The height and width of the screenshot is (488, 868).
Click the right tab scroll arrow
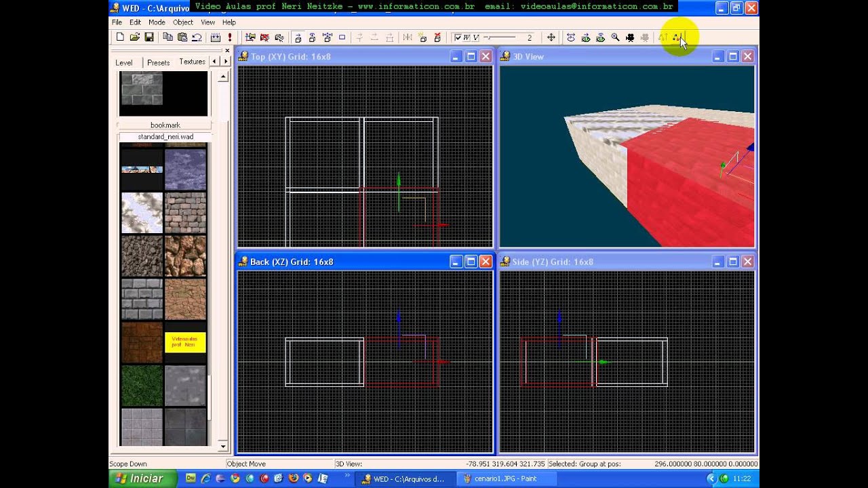click(225, 62)
